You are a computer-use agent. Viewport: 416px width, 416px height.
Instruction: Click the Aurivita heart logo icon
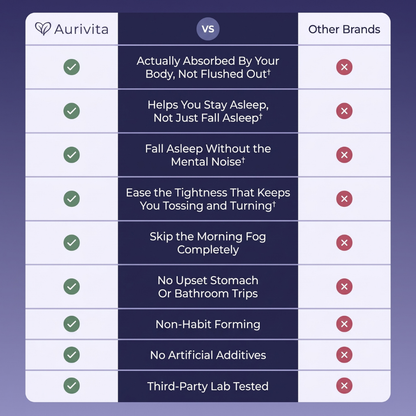[43, 29]
